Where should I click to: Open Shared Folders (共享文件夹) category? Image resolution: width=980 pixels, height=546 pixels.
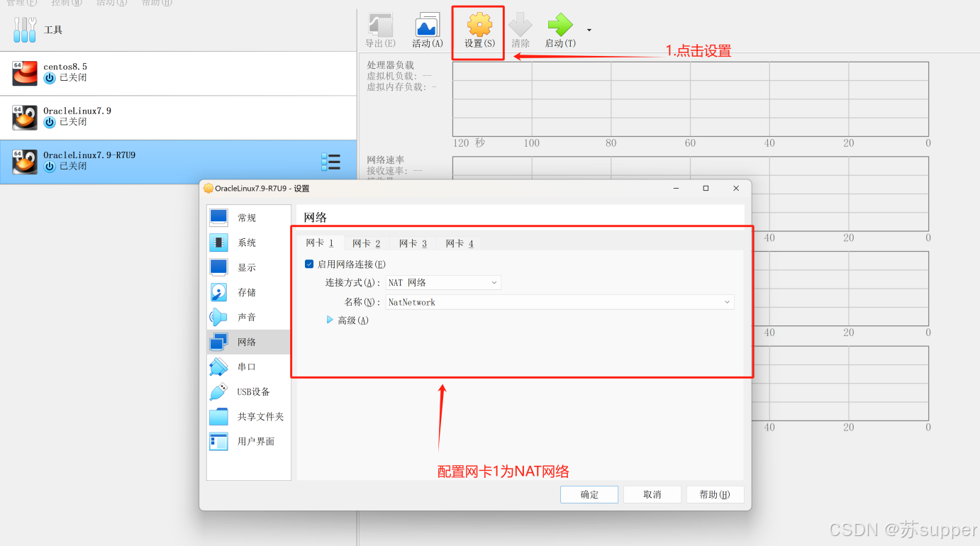[x=248, y=416]
